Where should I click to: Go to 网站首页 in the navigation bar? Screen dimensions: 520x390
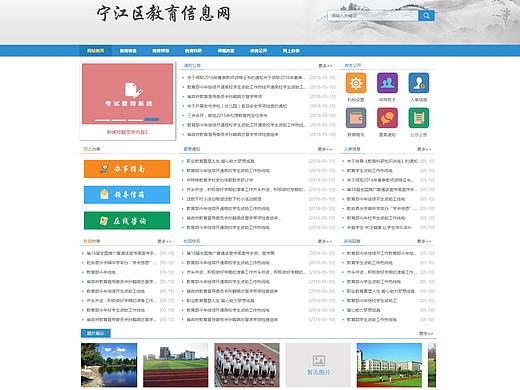(96, 51)
